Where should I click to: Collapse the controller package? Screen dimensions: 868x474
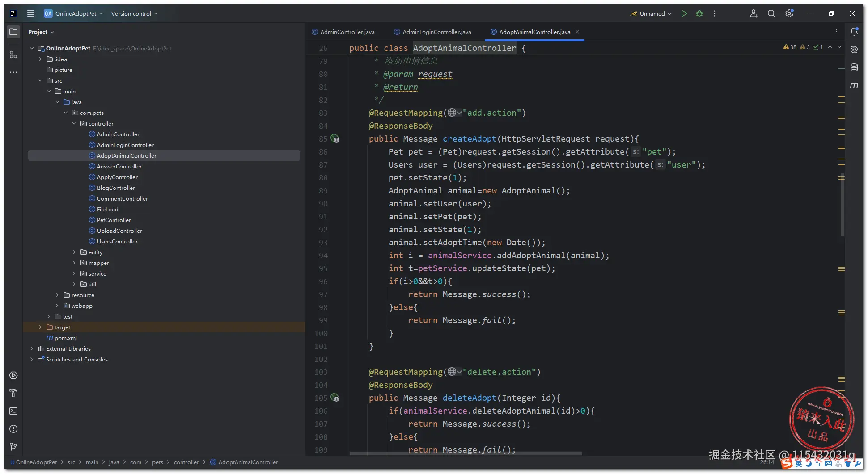tap(74, 123)
